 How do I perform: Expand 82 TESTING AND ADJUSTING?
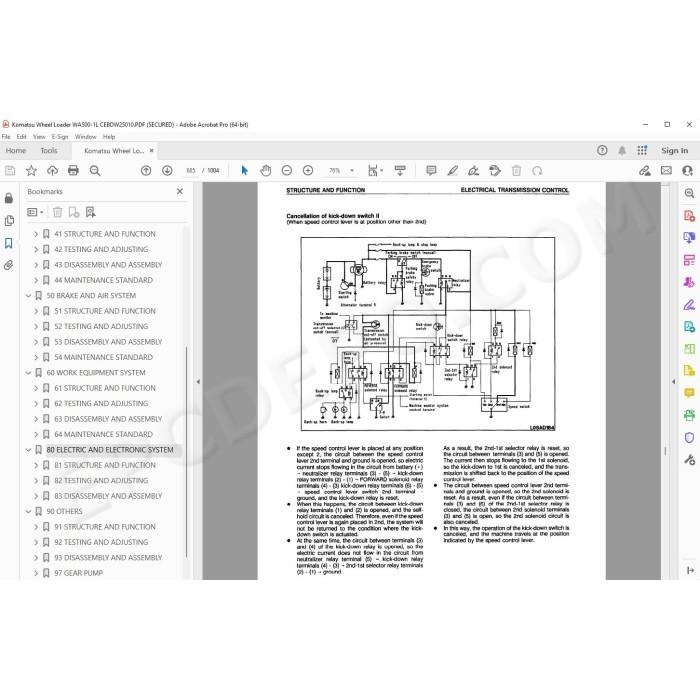(36, 481)
